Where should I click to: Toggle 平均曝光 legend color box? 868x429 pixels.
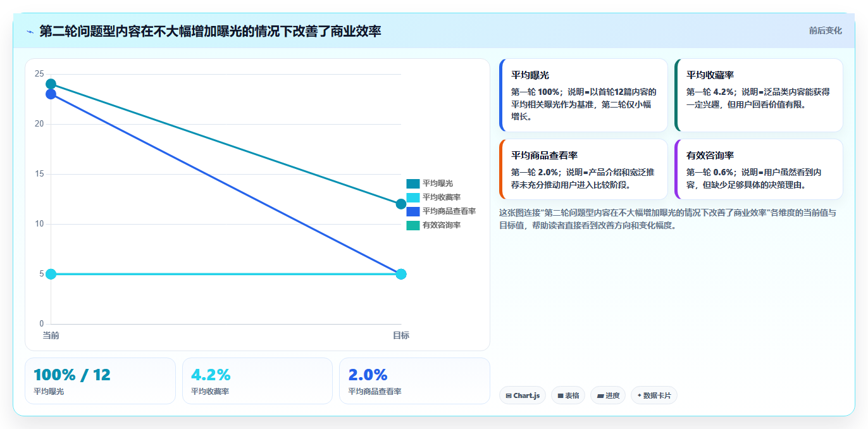tap(413, 183)
